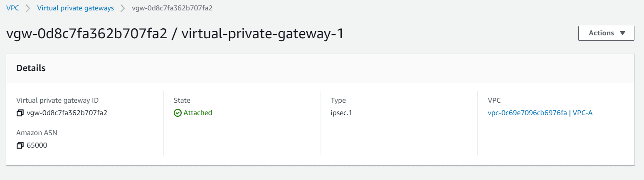Click the Attached state text
The image size is (644, 180).
pyautogui.click(x=198, y=113)
